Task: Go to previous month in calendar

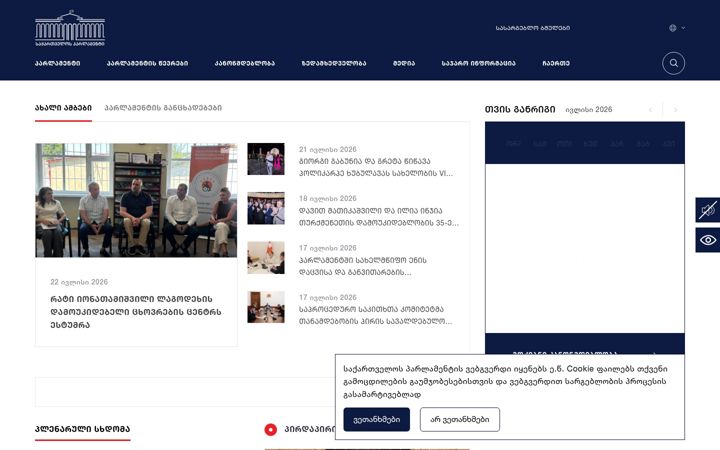Action: (650, 110)
